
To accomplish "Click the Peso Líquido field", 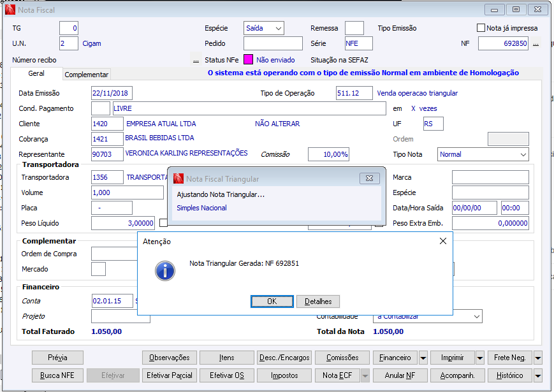I will click(123, 223).
